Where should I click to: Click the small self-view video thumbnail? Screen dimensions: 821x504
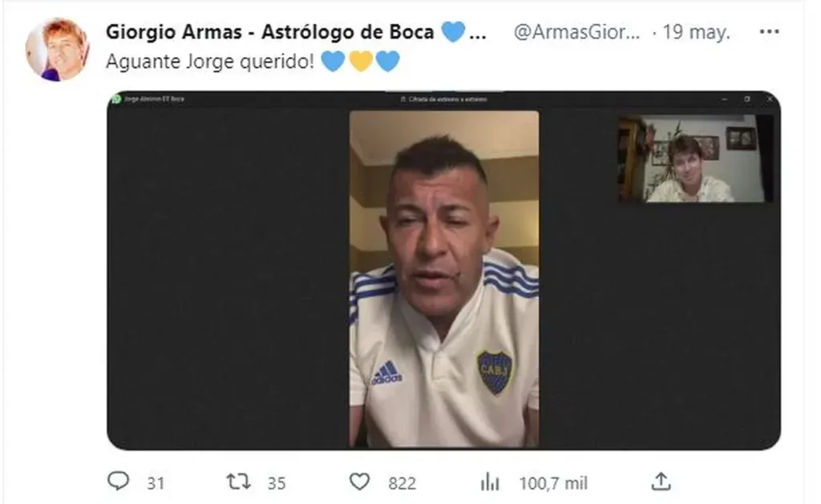(695, 159)
